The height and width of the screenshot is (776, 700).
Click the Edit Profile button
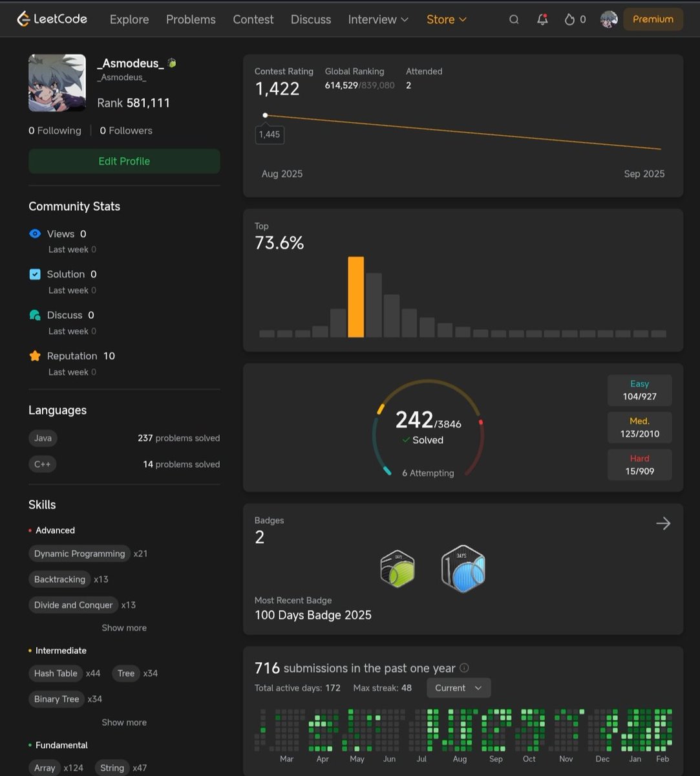click(124, 161)
